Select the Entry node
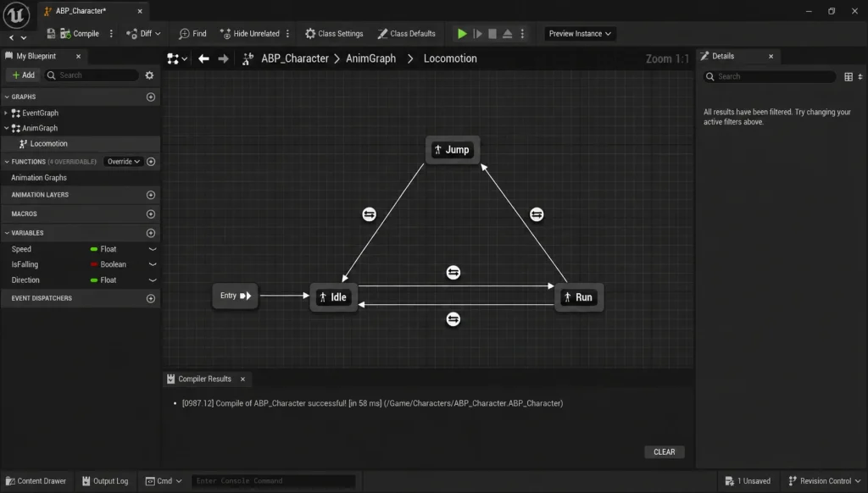868x493 pixels. point(236,296)
